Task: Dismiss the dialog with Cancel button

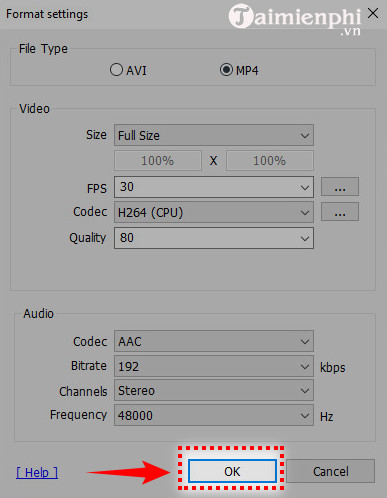Action: 330,471
